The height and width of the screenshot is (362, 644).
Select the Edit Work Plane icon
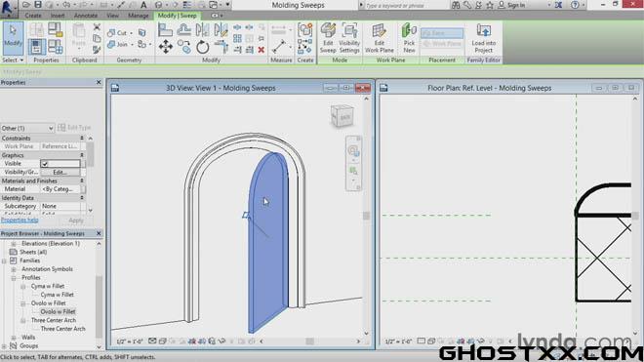pos(380,38)
